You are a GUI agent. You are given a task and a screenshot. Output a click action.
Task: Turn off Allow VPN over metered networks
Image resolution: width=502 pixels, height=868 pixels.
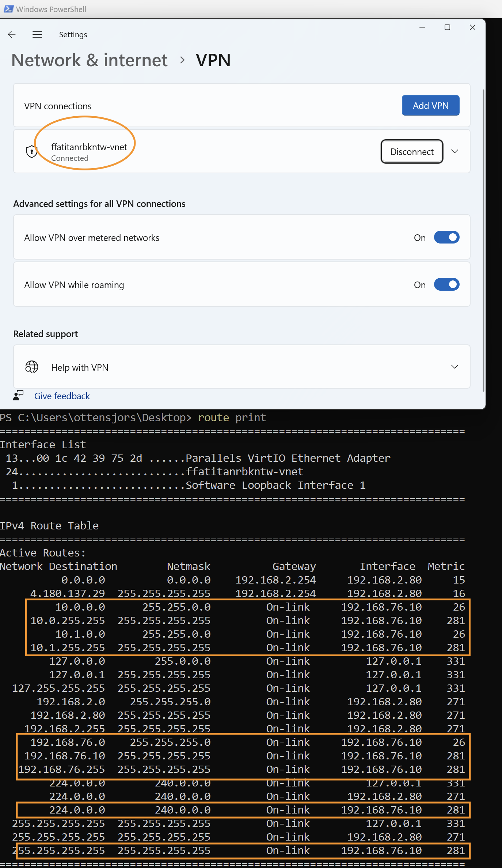click(x=446, y=237)
